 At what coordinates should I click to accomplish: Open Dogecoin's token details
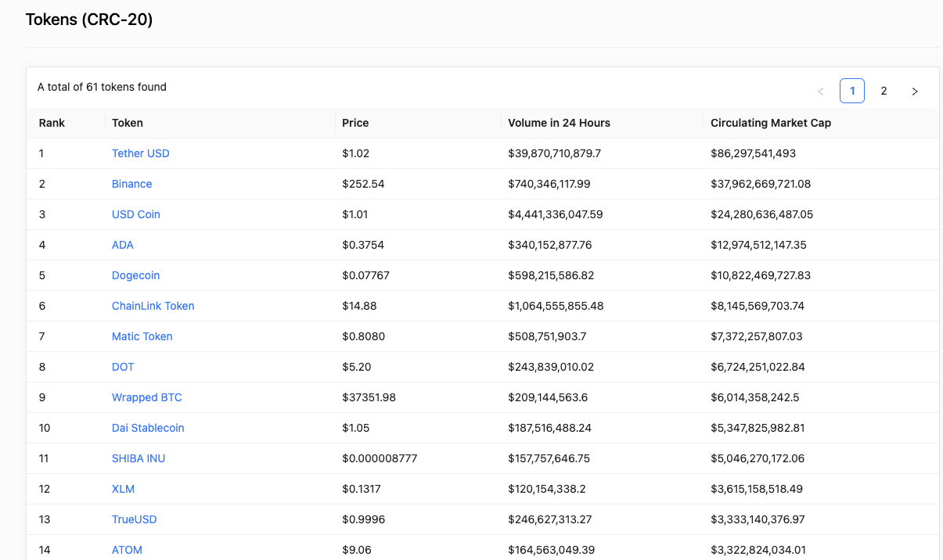pos(135,275)
